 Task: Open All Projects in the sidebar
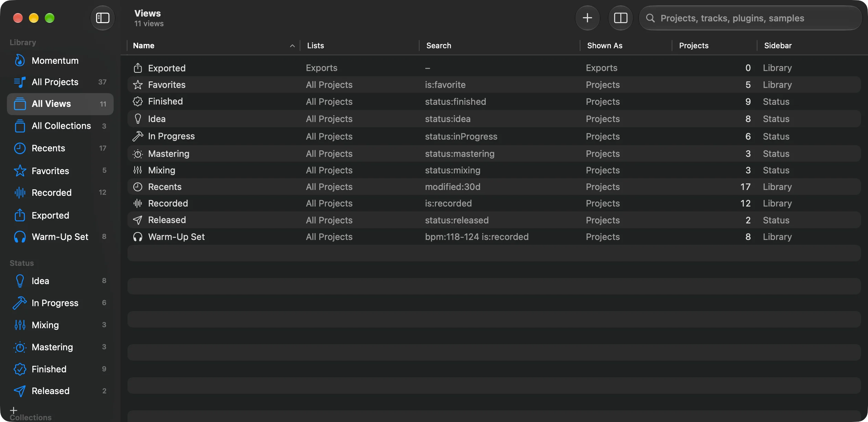coord(60,82)
